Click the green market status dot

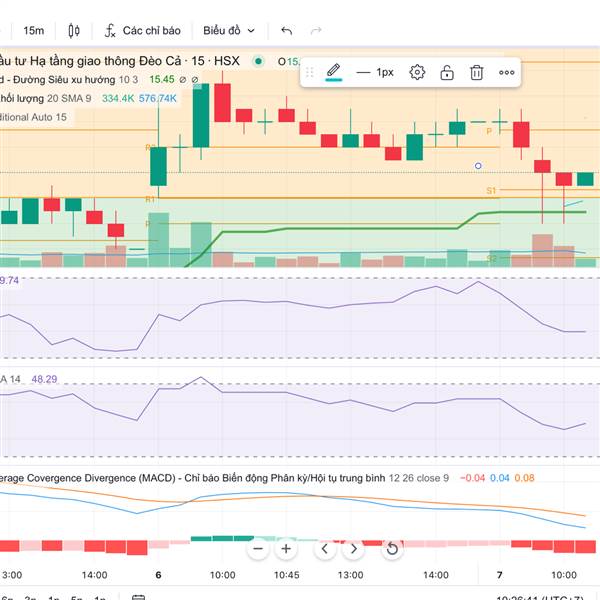258,61
